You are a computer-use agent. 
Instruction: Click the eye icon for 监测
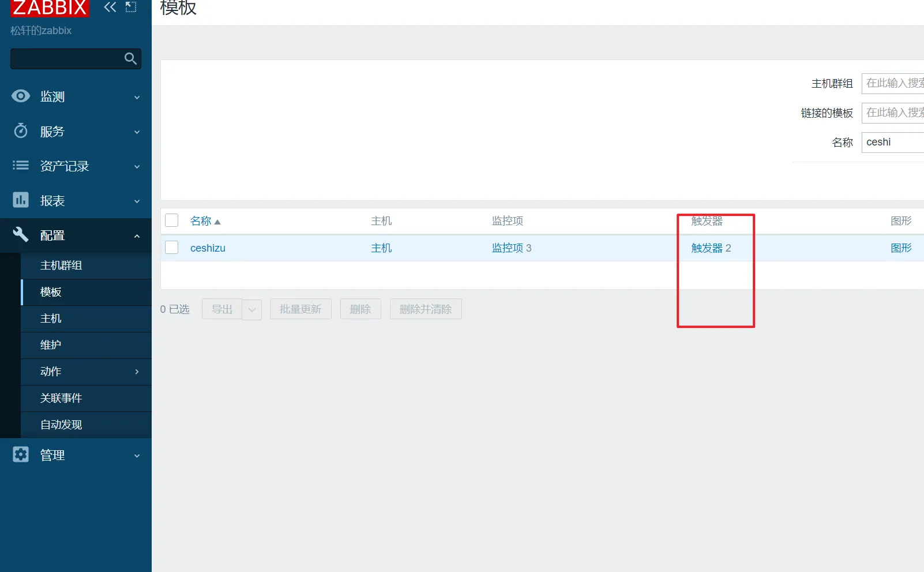21,96
